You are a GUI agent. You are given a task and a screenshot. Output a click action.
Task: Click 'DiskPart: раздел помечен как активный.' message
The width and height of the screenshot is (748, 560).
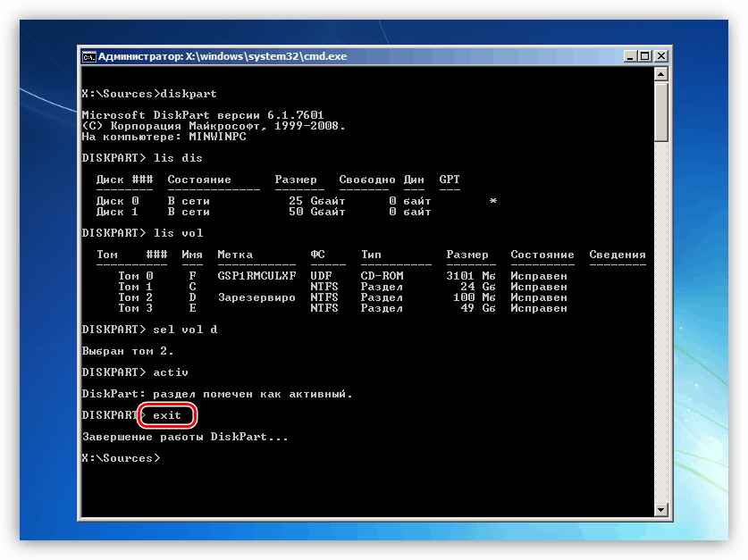tap(217, 394)
